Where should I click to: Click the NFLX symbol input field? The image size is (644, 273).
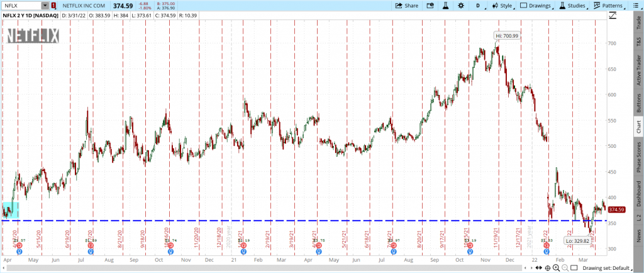click(x=22, y=6)
